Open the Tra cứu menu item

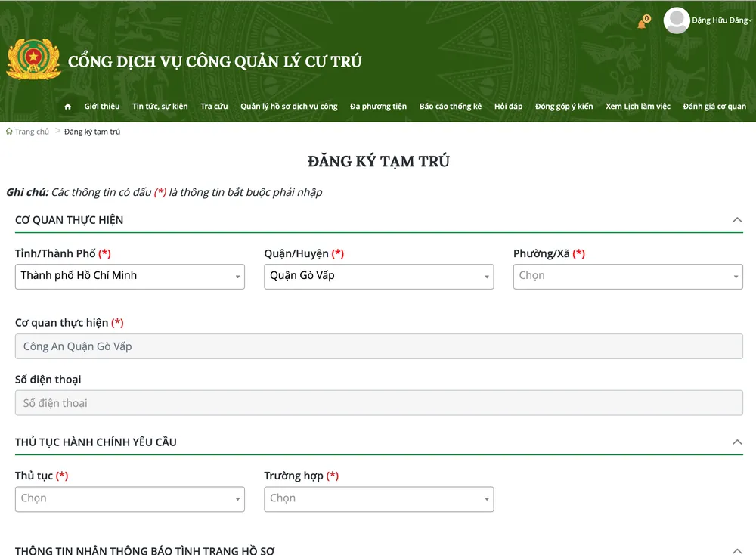coord(214,107)
